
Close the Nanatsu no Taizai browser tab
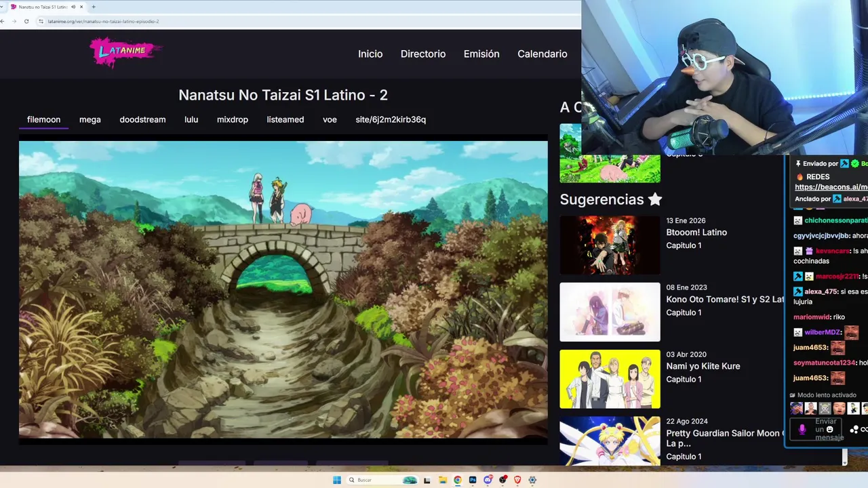(82, 7)
